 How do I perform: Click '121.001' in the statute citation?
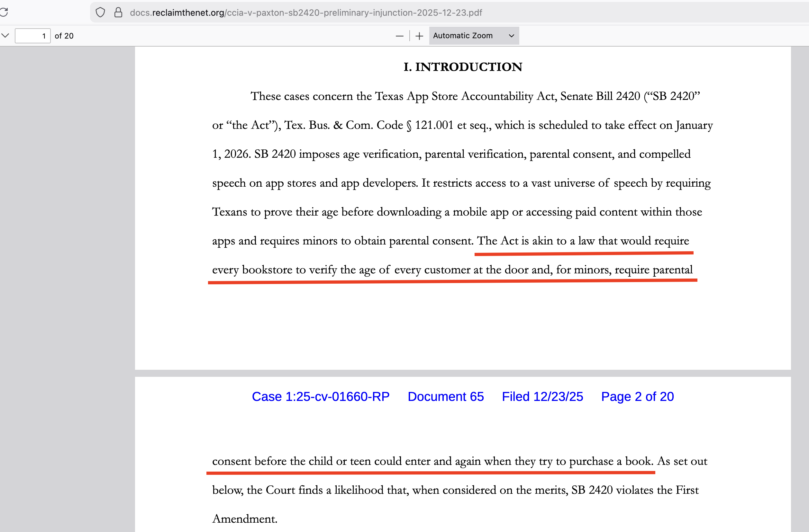(434, 125)
